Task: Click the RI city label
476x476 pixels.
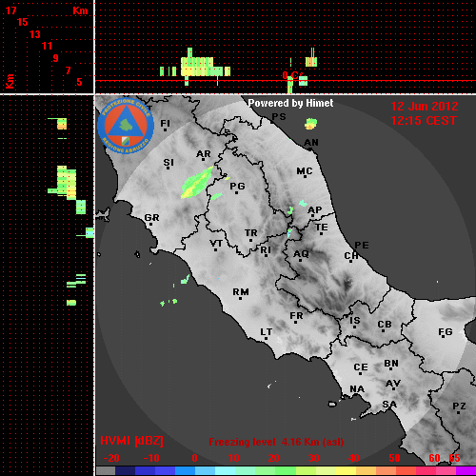Action: tap(266, 250)
